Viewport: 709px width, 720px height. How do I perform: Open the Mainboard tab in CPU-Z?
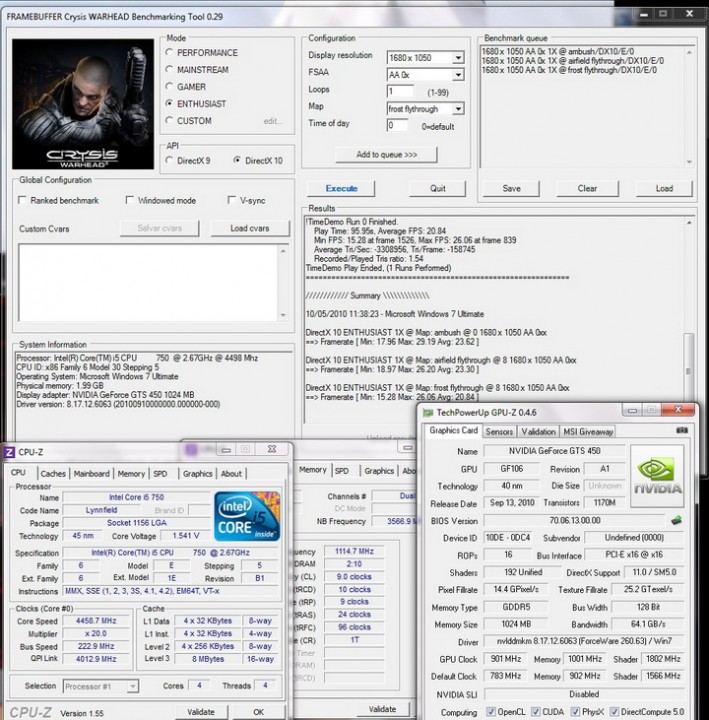click(x=91, y=473)
